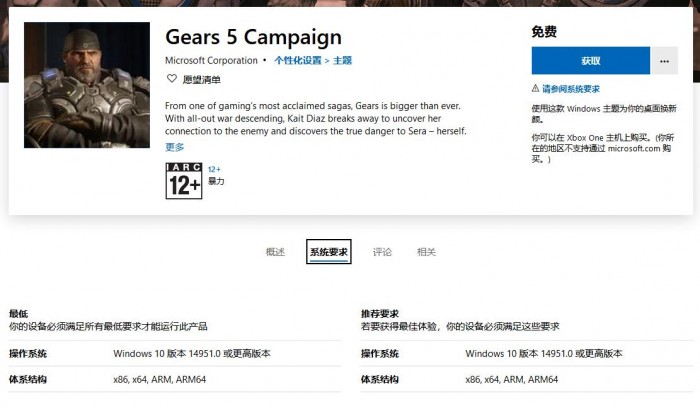Select the 系统要求 (System requirements) tab
Screen dimensions: 700x408
328,252
